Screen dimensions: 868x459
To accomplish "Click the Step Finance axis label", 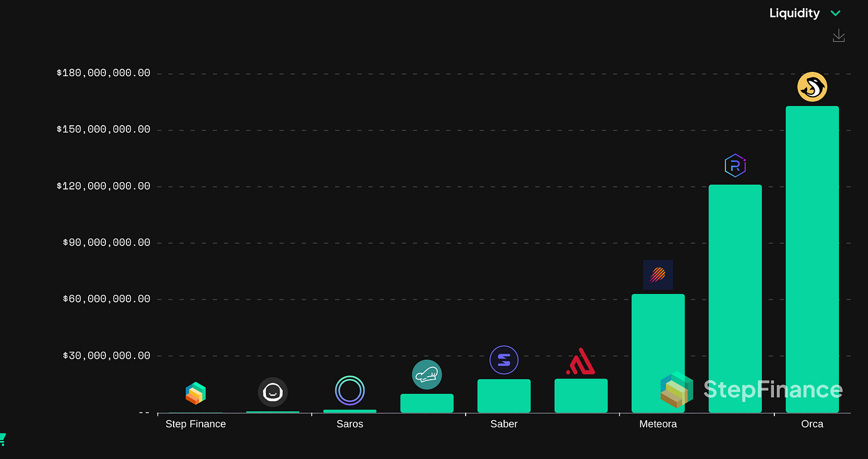I will (x=196, y=424).
